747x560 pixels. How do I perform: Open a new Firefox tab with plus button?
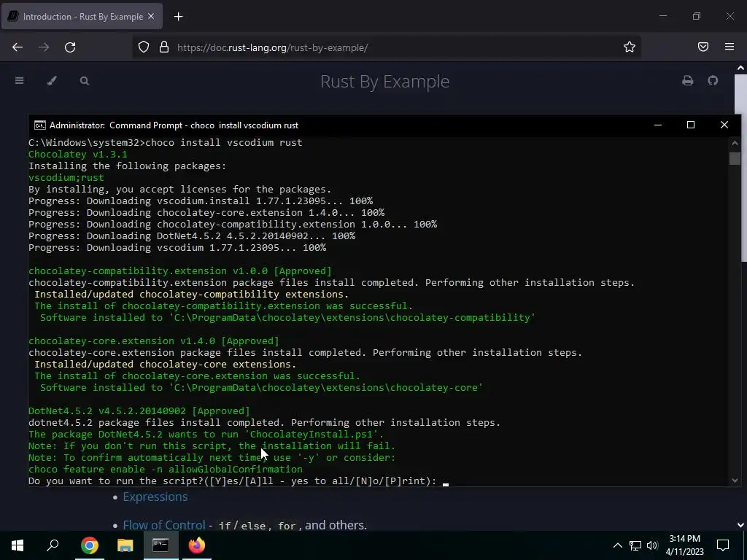coord(178,17)
